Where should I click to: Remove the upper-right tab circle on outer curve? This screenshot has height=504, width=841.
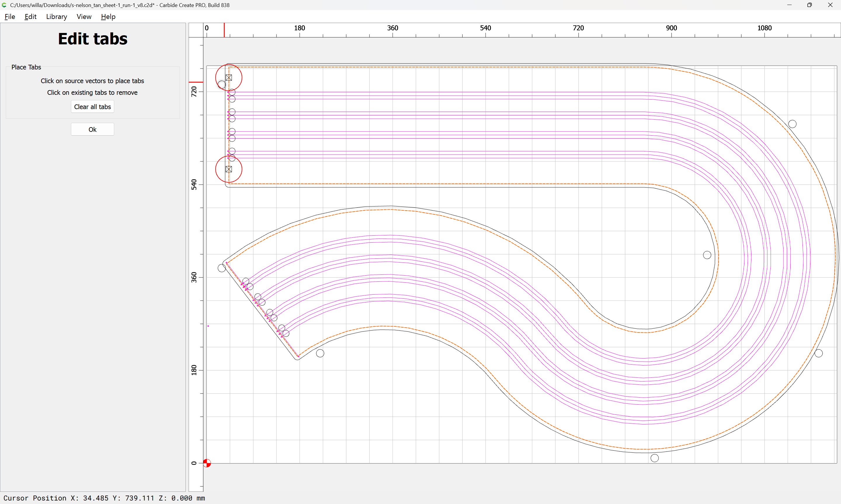(x=793, y=124)
